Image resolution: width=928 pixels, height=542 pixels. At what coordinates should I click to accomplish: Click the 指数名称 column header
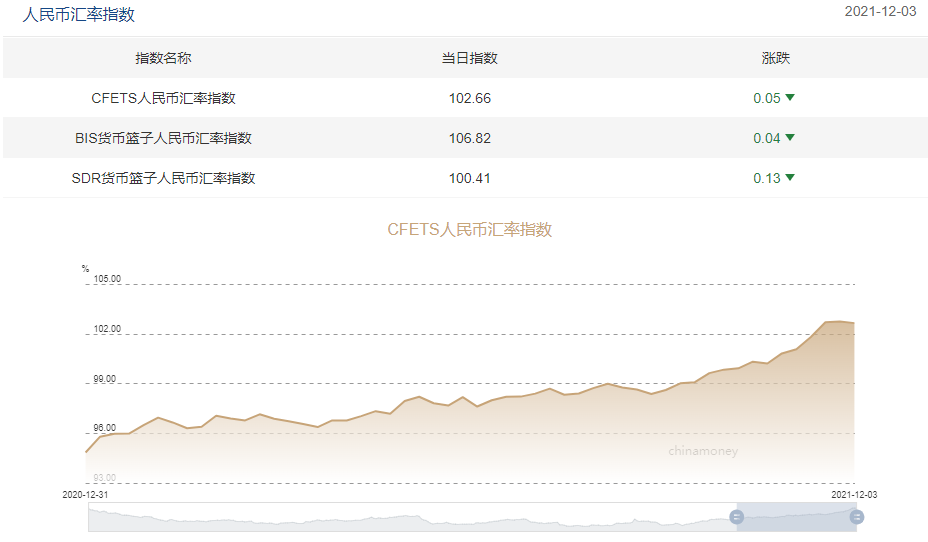(163, 58)
